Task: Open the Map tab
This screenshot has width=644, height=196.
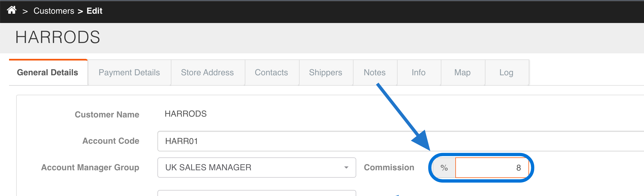Action: (462, 73)
